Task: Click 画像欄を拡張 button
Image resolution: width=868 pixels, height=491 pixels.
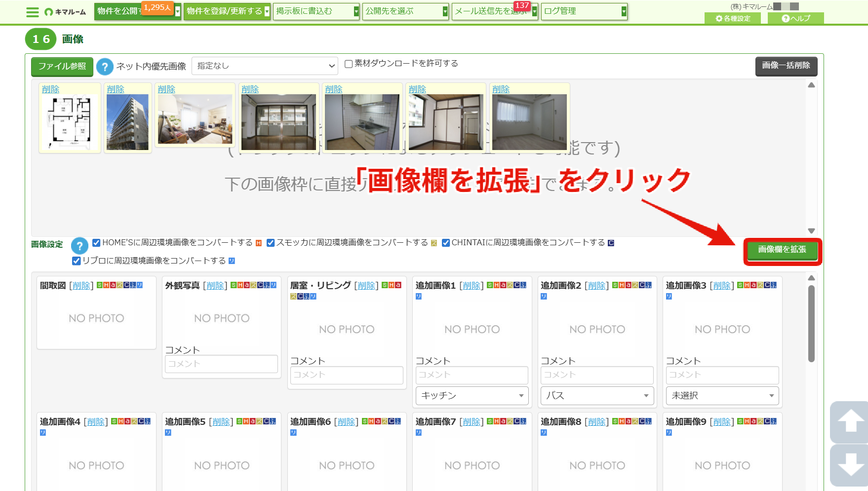Action: [782, 250]
